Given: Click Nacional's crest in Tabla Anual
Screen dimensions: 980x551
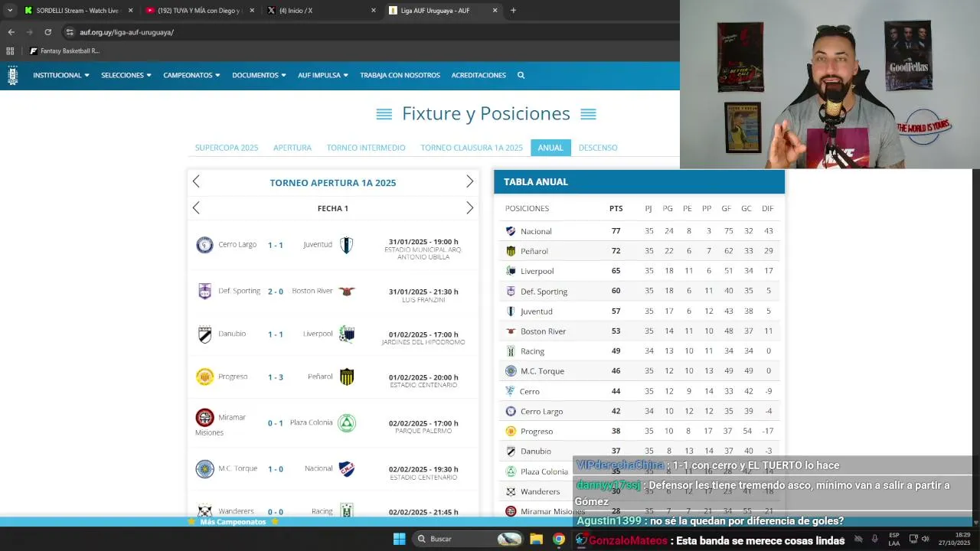Looking at the screenshot, I should [x=511, y=231].
